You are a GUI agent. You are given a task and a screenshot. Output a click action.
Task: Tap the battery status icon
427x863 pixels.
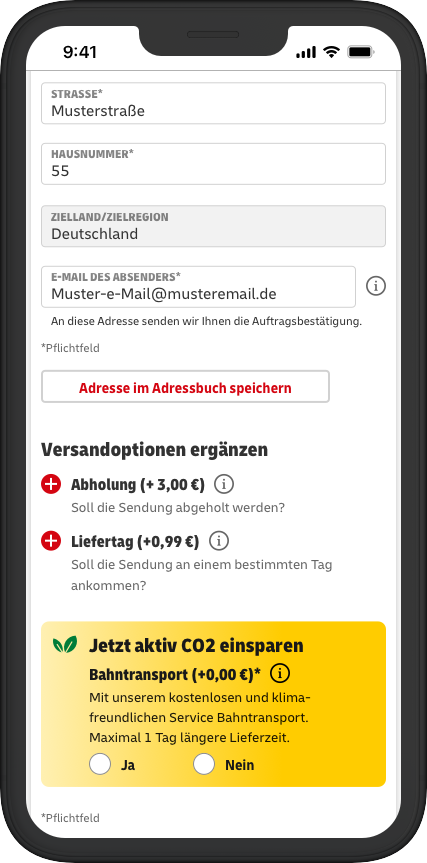tap(361, 52)
